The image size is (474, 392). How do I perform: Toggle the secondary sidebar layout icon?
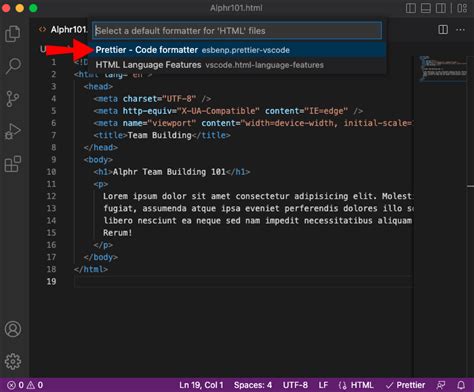[441, 8]
